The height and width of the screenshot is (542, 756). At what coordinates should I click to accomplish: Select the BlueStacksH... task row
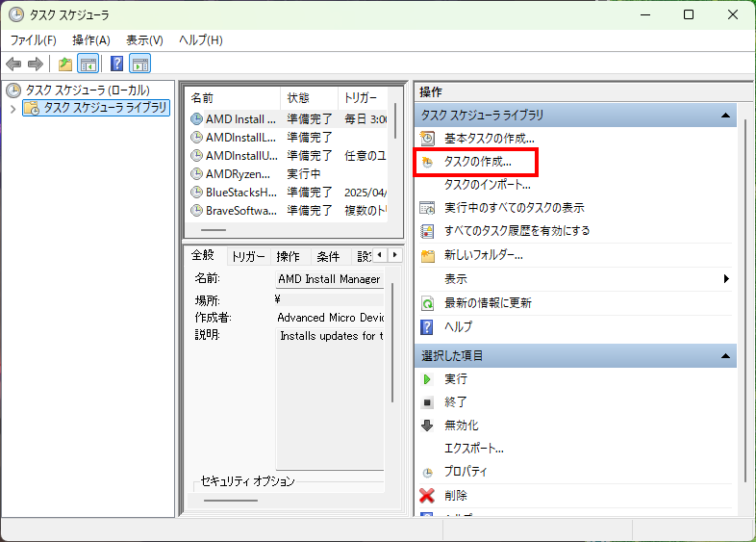click(x=240, y=192)
